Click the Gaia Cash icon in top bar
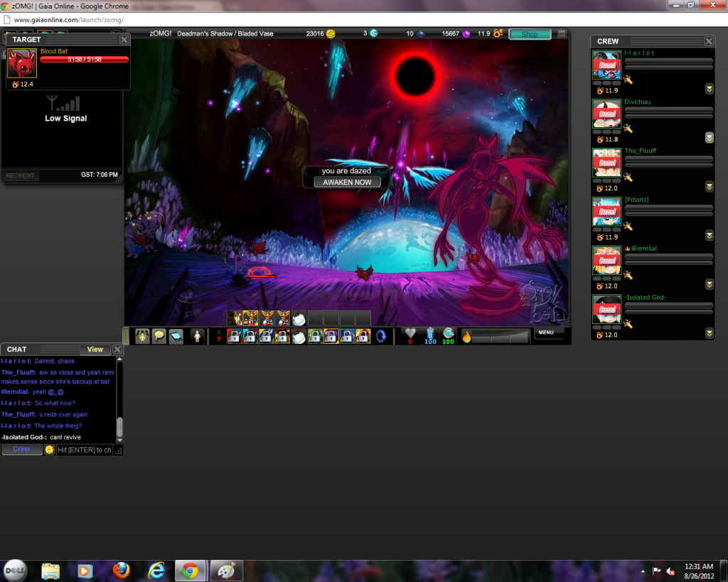728x582 pixels. pyautogui.click(x=373, y=33)
